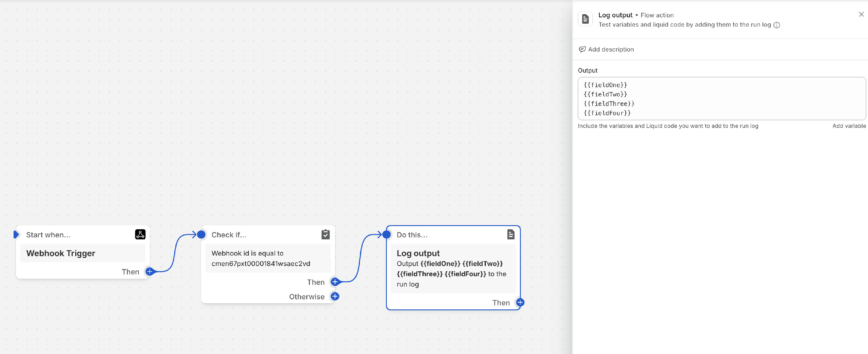The height and width of the screenshot is (354, 868).
Task: Close the Log output side panel
Action: click(861, 14)
